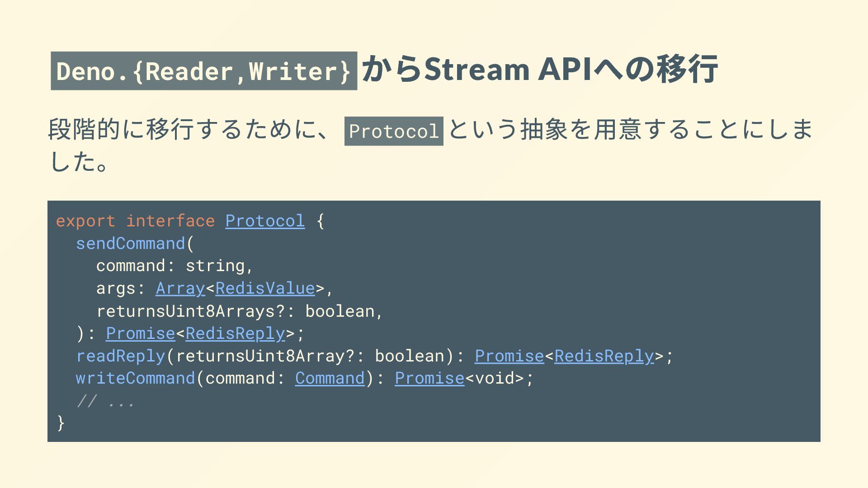This screenshot has height=488, width=868.
Task: Click the Array type link
Action: coord(180,288)
